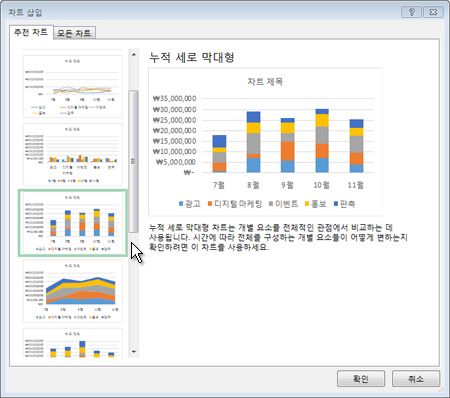Open help with the question mark button
450x398 pixels.
tap(412, 12)
